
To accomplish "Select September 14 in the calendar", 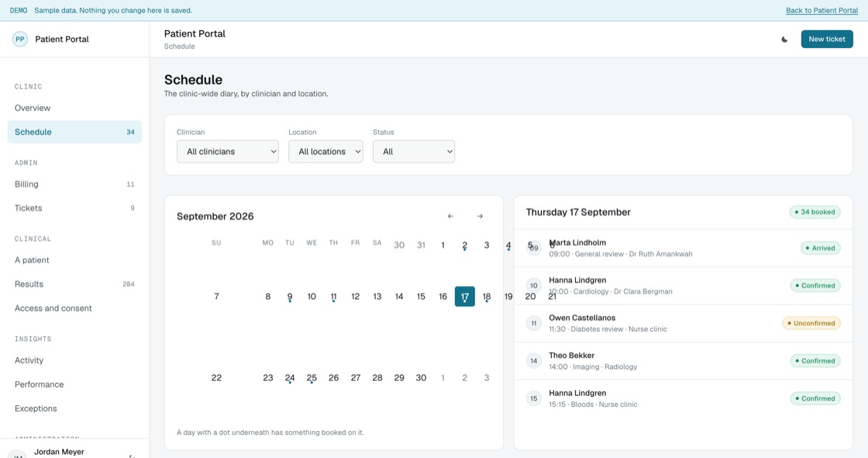I will click(399, 296).
